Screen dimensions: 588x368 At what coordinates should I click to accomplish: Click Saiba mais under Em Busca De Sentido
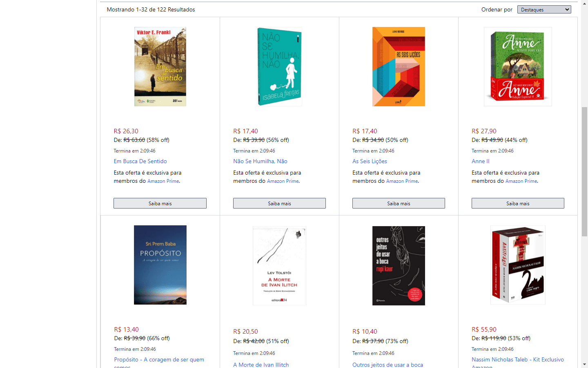pos(160,203)
